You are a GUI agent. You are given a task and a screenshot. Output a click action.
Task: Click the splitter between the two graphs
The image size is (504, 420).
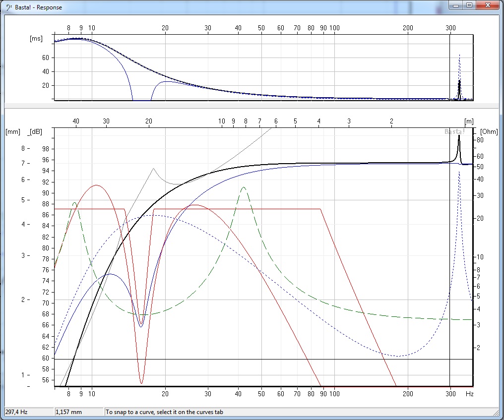click(252, 106)
